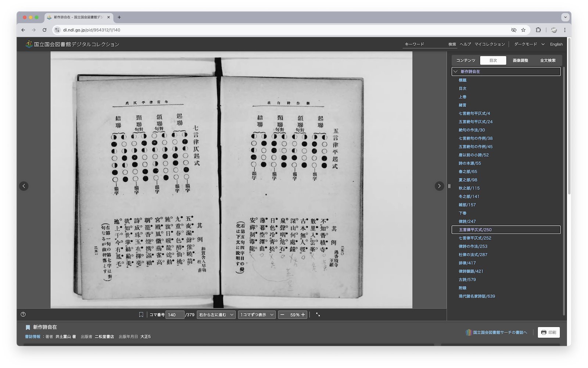Open the browser tab list dropdown
588x368 pixels.
click(566, 17)
